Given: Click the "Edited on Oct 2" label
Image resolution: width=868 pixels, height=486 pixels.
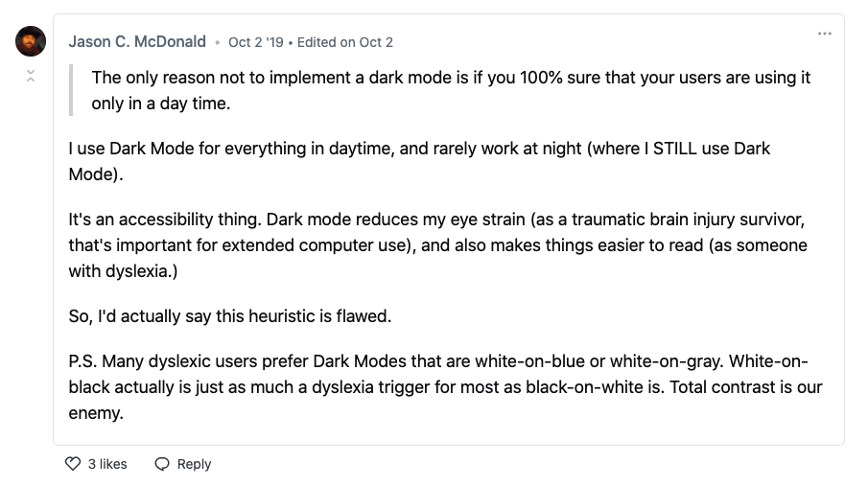Looking at the screenshot, I should coord(345,42).
